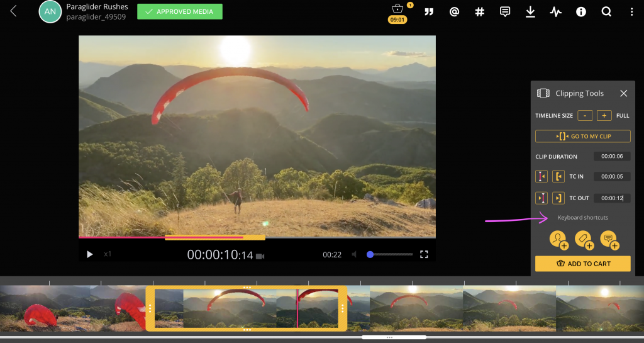Click the pink playhead line in filmstrip
Viewport: 644px width, 343px height.
pos(297,308)
